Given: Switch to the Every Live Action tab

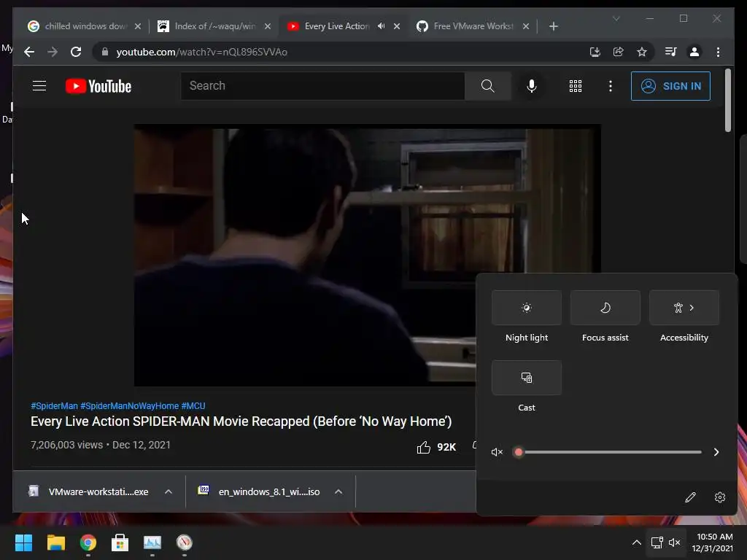Looking at the screenshot, I should [336, 26].
